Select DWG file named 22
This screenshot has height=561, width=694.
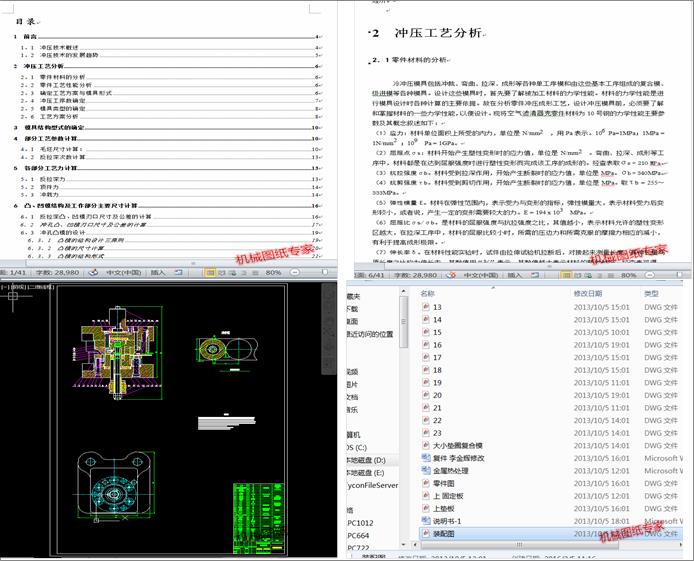click(x=550, y=420)
